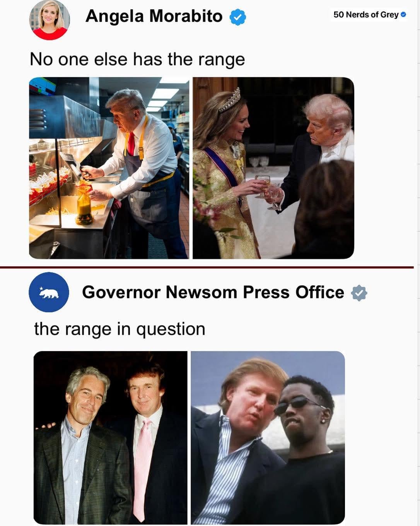Screen dimensions: 420x526
Task: Open the fry station kitchen photo
Action: [x=109, y=168]
